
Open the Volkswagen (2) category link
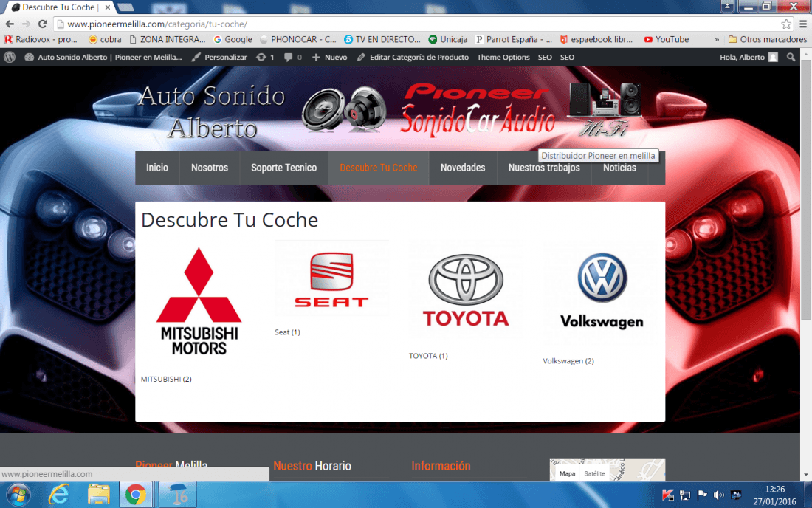(568, 361)
